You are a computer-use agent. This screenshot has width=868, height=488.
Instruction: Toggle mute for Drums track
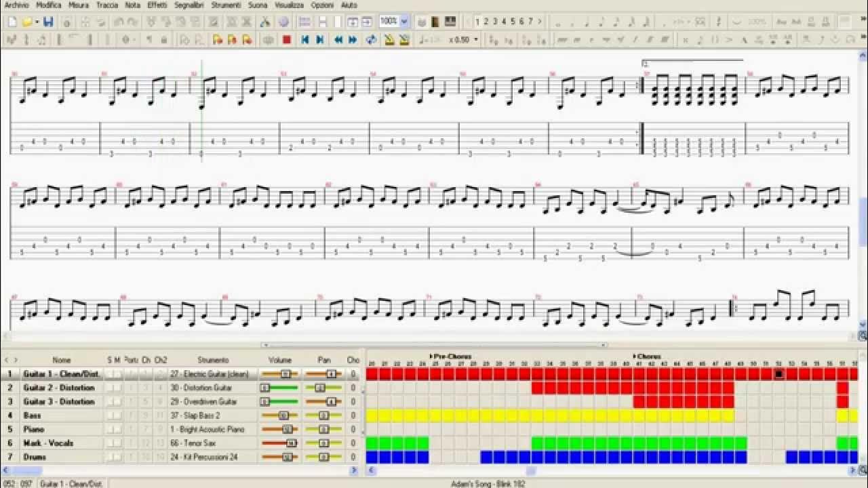tap(118, 457)
